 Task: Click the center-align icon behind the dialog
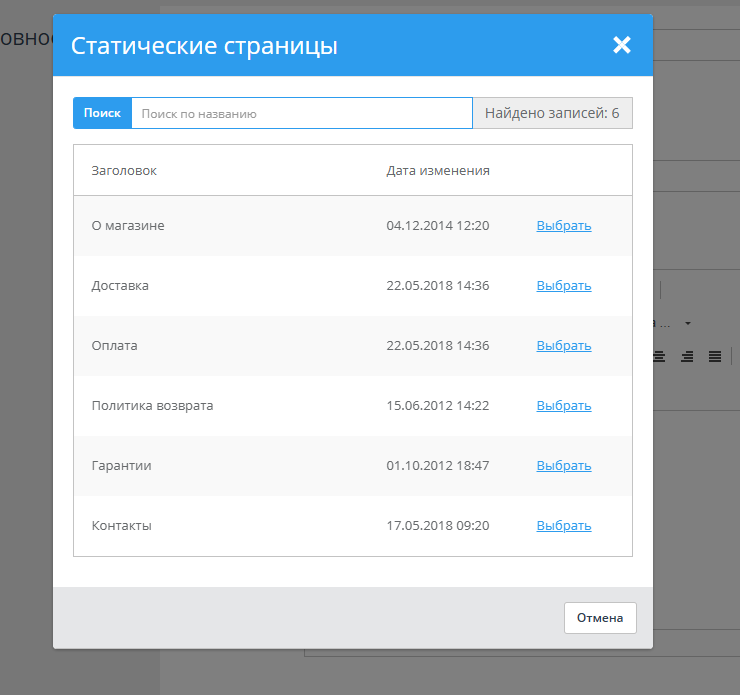659,356
